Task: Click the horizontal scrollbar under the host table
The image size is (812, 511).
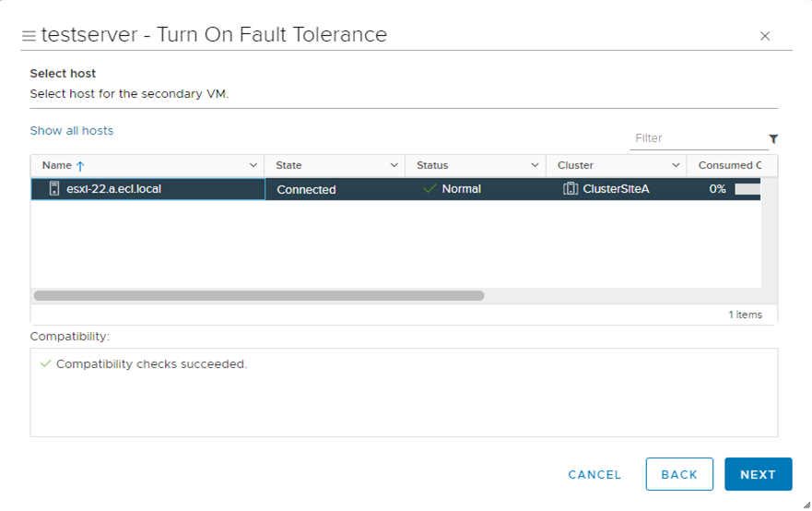Action: click(258, 296)
